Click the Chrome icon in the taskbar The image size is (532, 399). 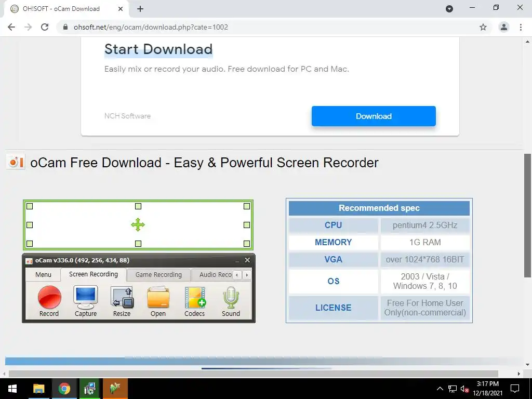[64, 389]
